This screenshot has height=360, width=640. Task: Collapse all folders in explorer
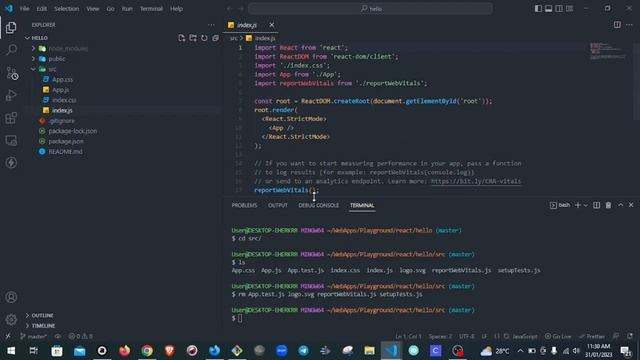(215, 38)
